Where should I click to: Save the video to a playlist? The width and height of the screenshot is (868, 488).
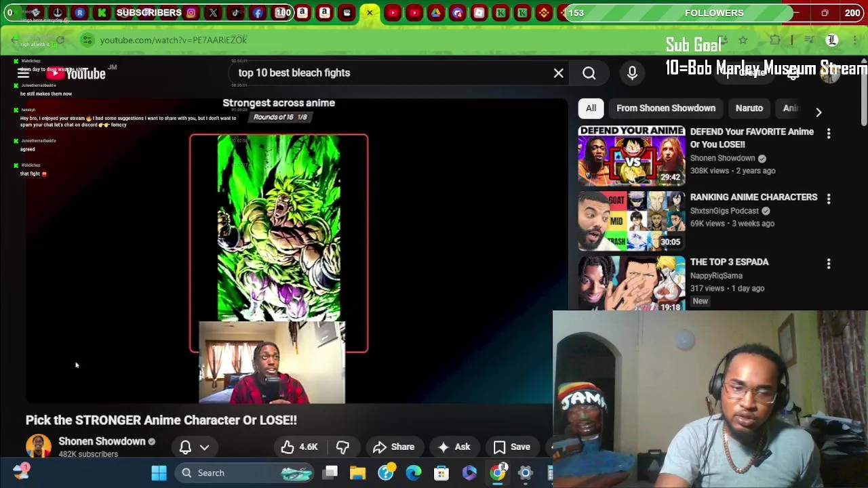(x=511, y=447)
